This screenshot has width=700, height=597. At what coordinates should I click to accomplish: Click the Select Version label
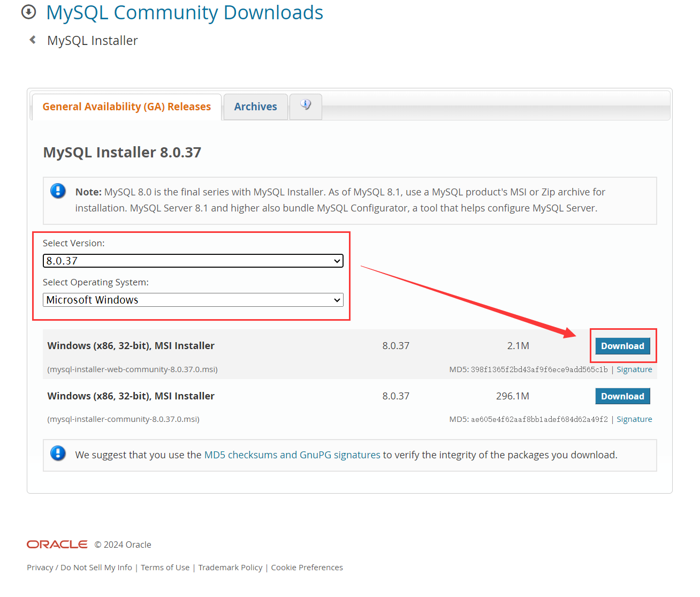(x=74, y=243)
